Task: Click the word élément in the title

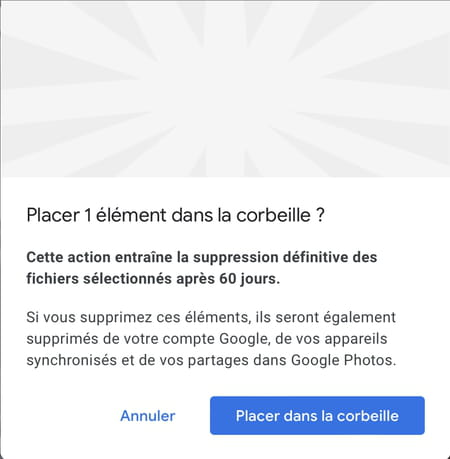Action: (131, 215)
